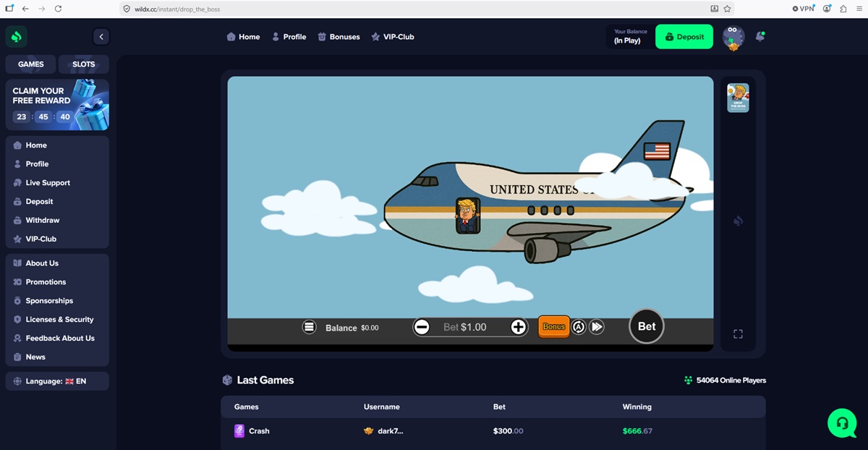This screenshot has width=868, height=450.
Task: Click the round Bet button
Action: pos(647,326)
